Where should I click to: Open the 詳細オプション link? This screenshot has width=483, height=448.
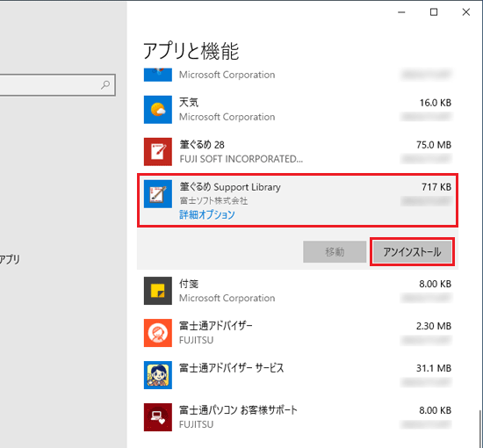tap(207, 214)
